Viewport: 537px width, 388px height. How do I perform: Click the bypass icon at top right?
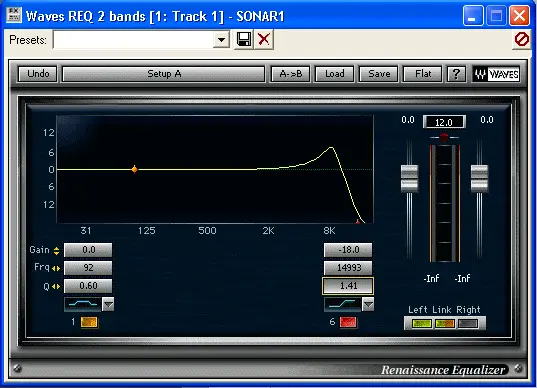coord(522,39)
